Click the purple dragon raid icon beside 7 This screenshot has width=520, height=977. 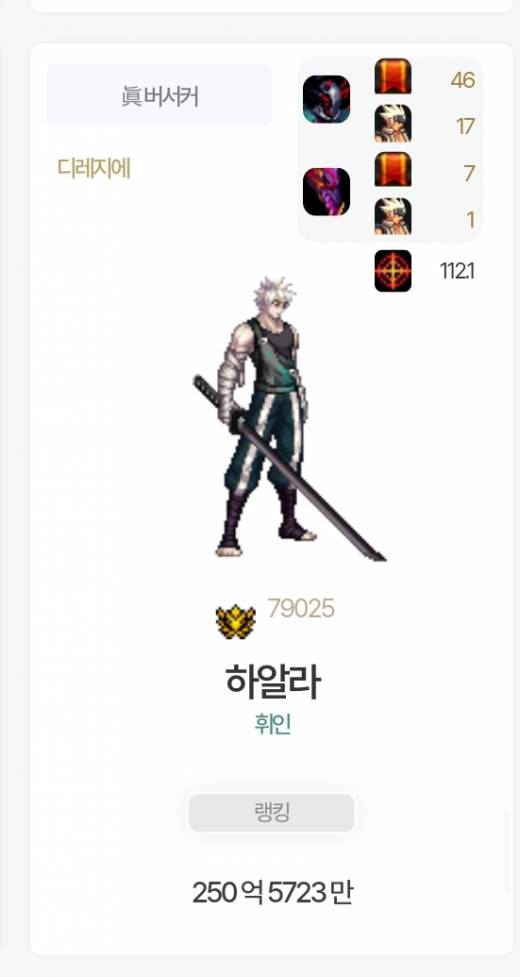tap(326, 192)
